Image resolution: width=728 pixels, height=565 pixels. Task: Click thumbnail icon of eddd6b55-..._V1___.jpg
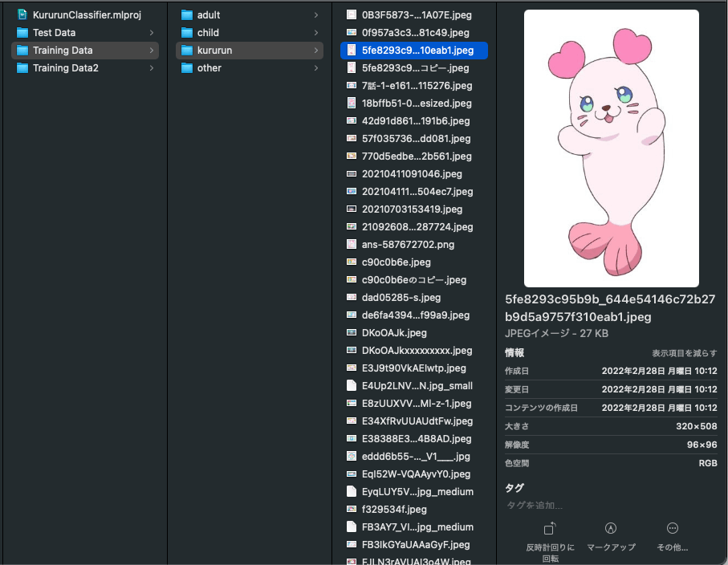click(x=352, y=456)
